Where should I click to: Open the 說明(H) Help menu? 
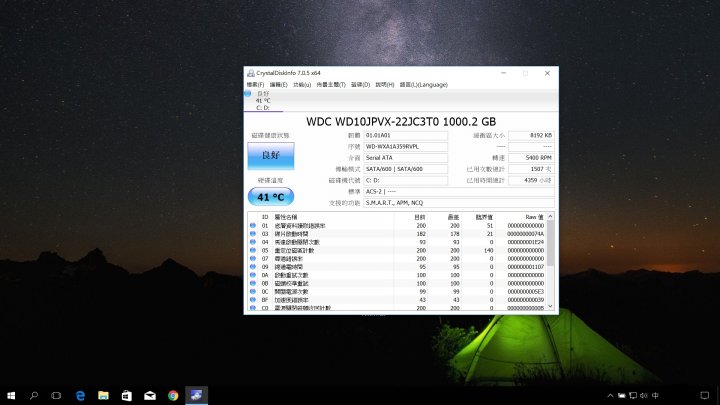(x=385, y=85)
